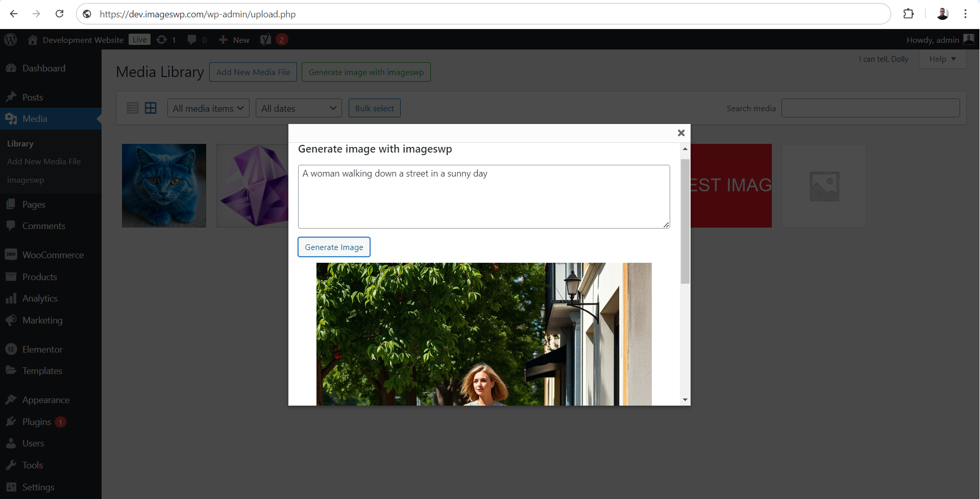Switch to grid view in Media Library
The height and width of the screenshot is (499, 980).
pyautogui.click(x=151, y=108)
